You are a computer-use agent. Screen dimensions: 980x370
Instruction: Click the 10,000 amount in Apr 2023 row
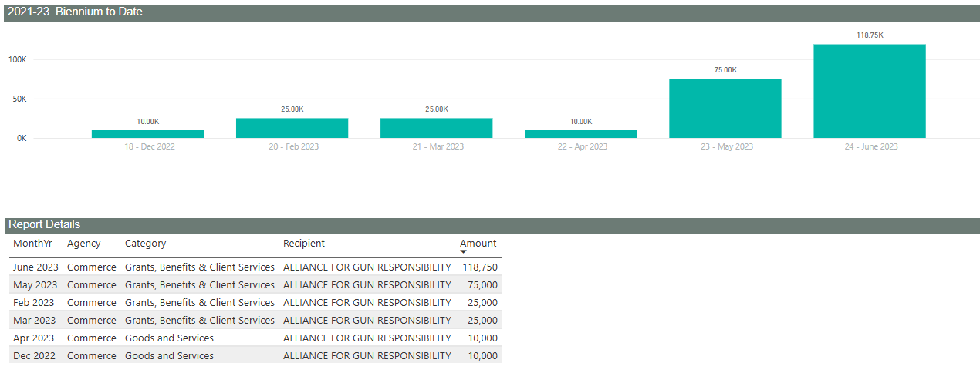pyautogui.click(x=483, y=338)
